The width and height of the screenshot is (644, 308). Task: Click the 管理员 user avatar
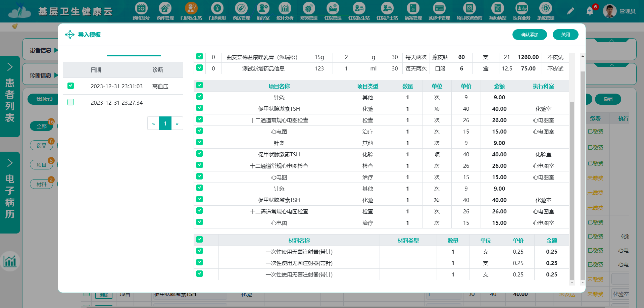click(x=609, y=11)
